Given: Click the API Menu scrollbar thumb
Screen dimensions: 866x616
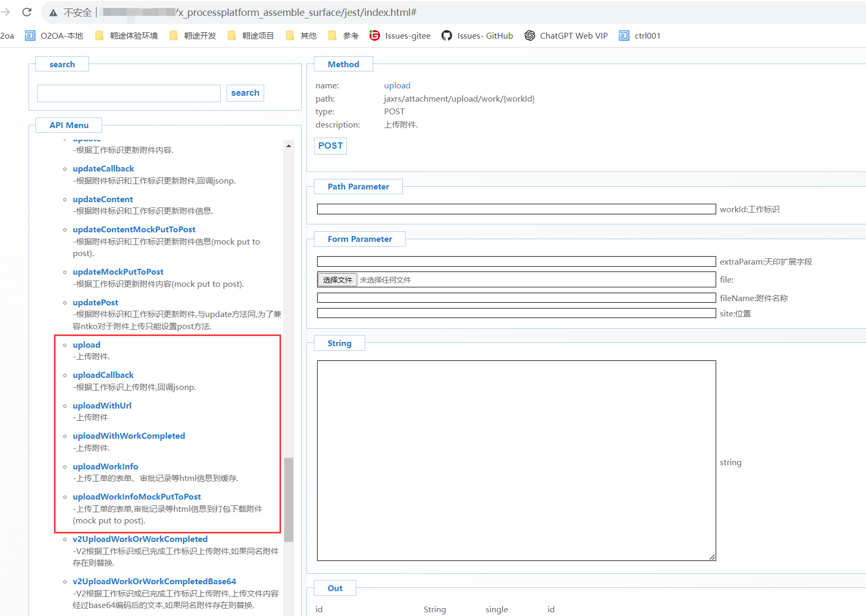Looking at the screenshot, I should 288,500.
